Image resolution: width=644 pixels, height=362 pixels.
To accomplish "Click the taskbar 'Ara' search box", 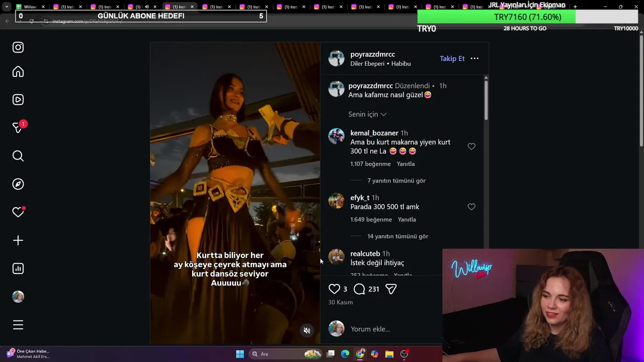I will coord(286,354).
